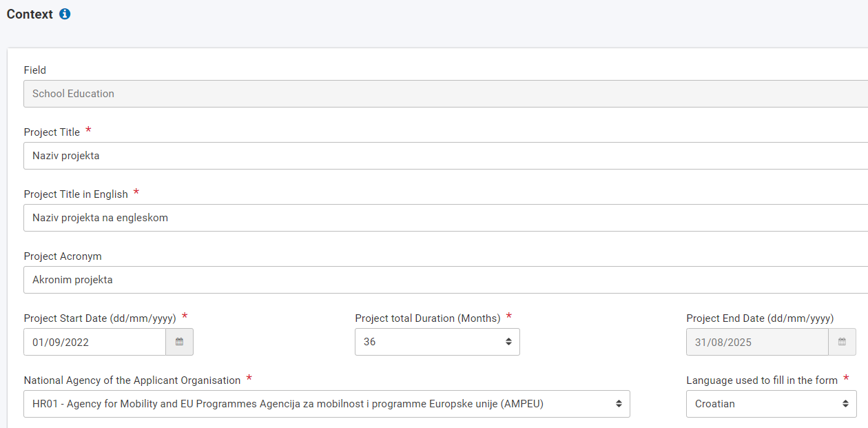Open the form language dropdown showing Croatian

pyautogui.click(x=771, y=404)
